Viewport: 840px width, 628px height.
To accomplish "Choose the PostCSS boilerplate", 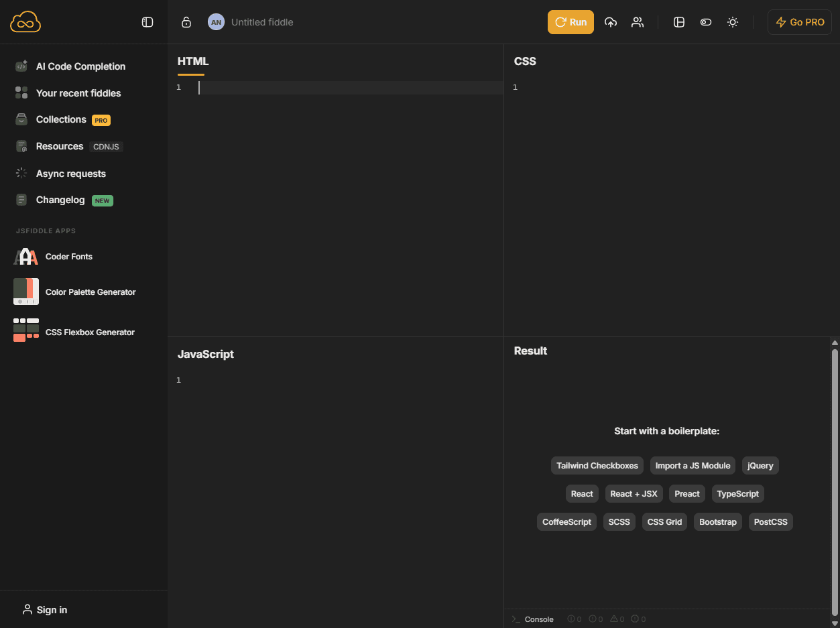I will pos(770,522).
